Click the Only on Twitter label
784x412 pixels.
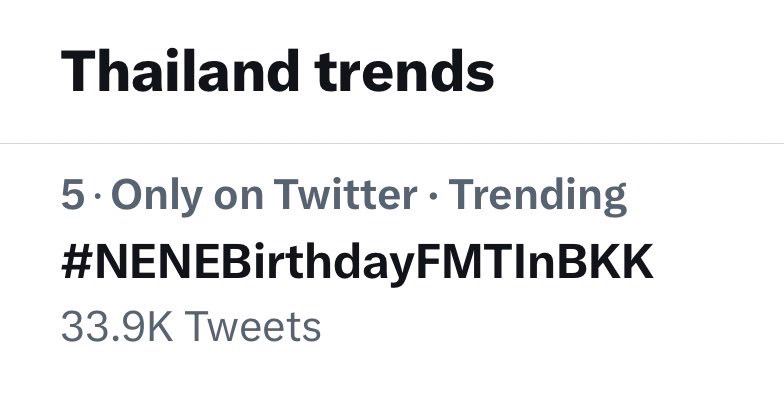coord(264,196)
